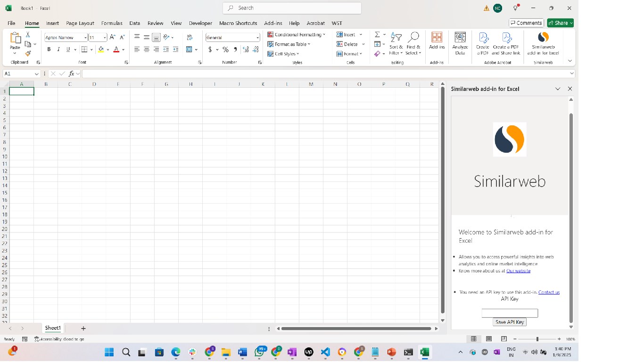The image size is (644, 362).
Task: Launch Word from the taskbar
Action: pyautogui.click(x=242, y=352)
